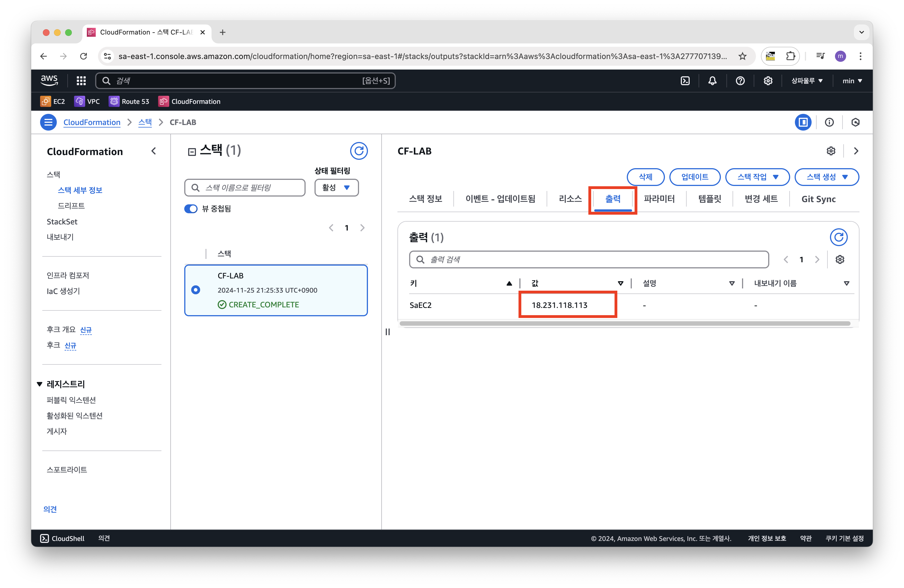This screenshot has height=588, width=904.
Task: Open the AWS services grid menu
Action: coord(81,80)
